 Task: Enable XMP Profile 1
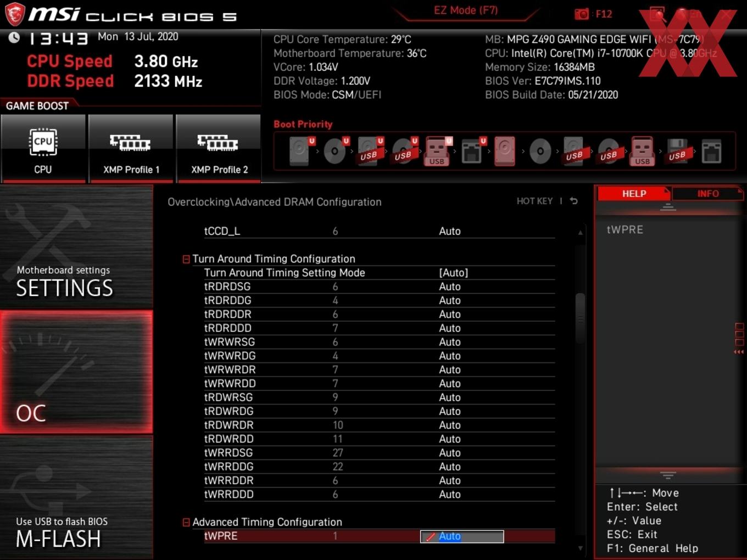[131, 148]
